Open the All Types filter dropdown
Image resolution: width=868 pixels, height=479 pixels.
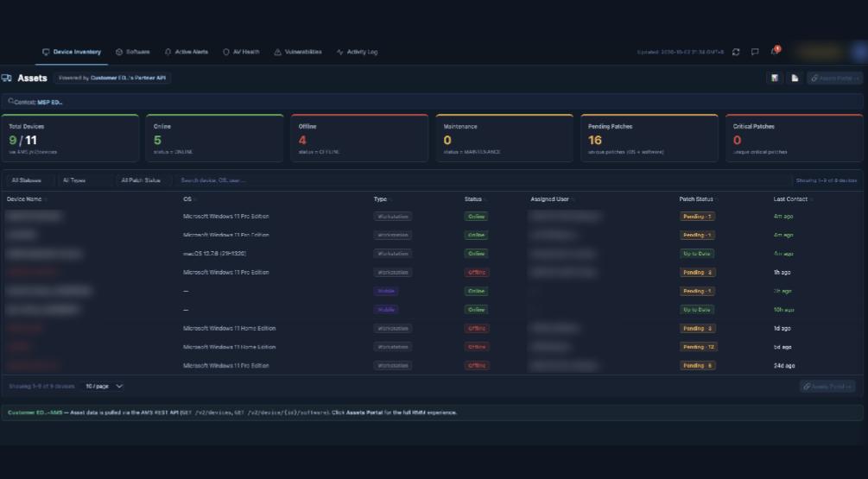(x=86, y=180)
